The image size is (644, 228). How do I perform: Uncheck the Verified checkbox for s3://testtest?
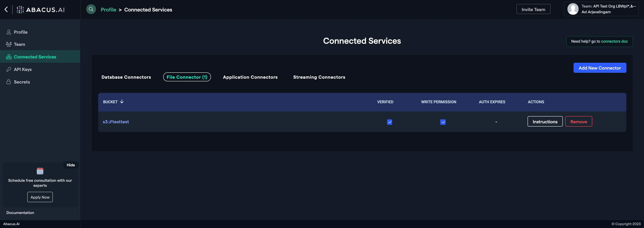390,122
